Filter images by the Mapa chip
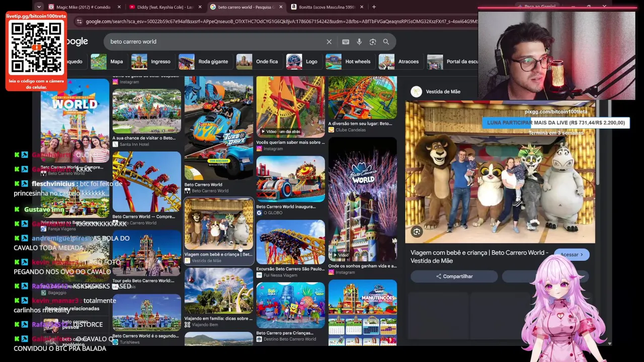644x362 pixels. [x=107, y=61]
